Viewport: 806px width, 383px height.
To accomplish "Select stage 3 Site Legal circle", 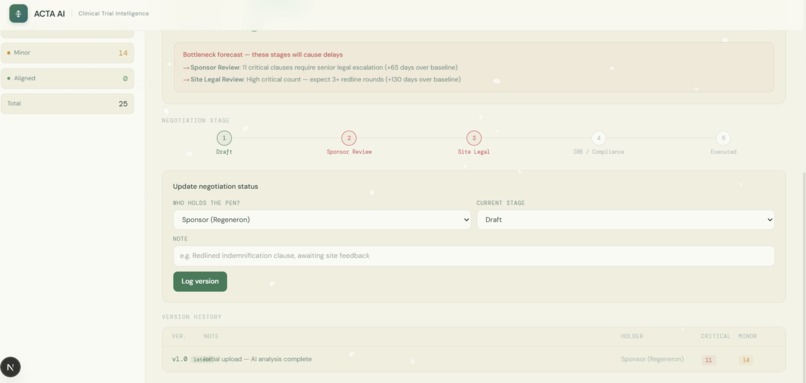I will click(474, 138).
